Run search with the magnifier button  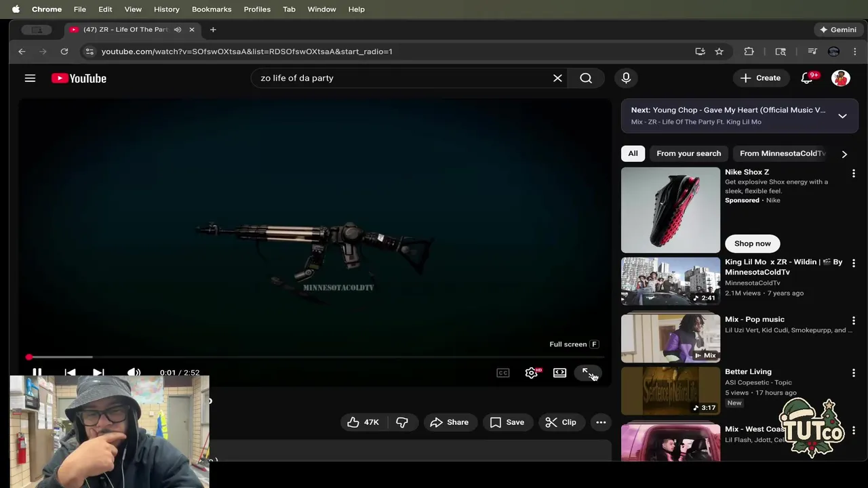[x=586, y=78]
